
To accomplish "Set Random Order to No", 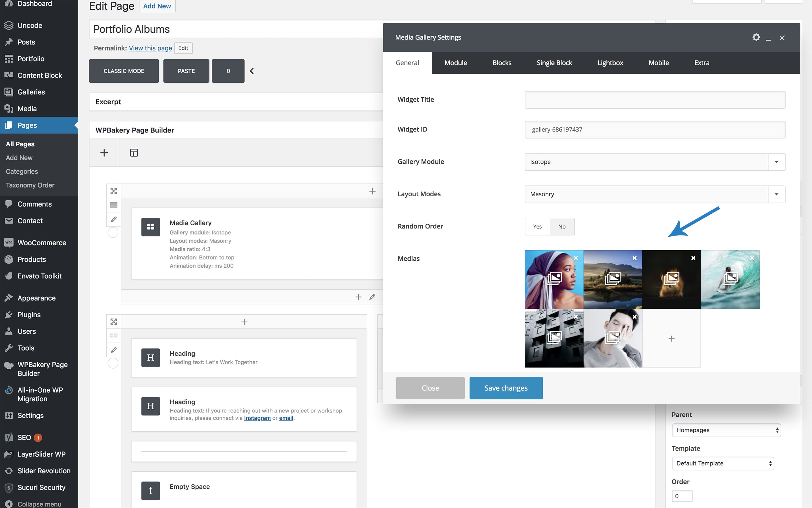I will 562,226.
